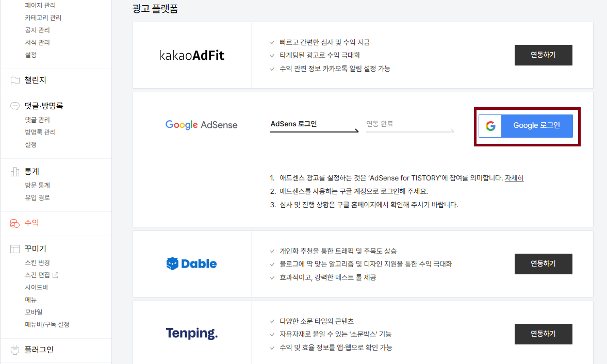
Task: Click the Tenping logo
Action: pos(192,334)
